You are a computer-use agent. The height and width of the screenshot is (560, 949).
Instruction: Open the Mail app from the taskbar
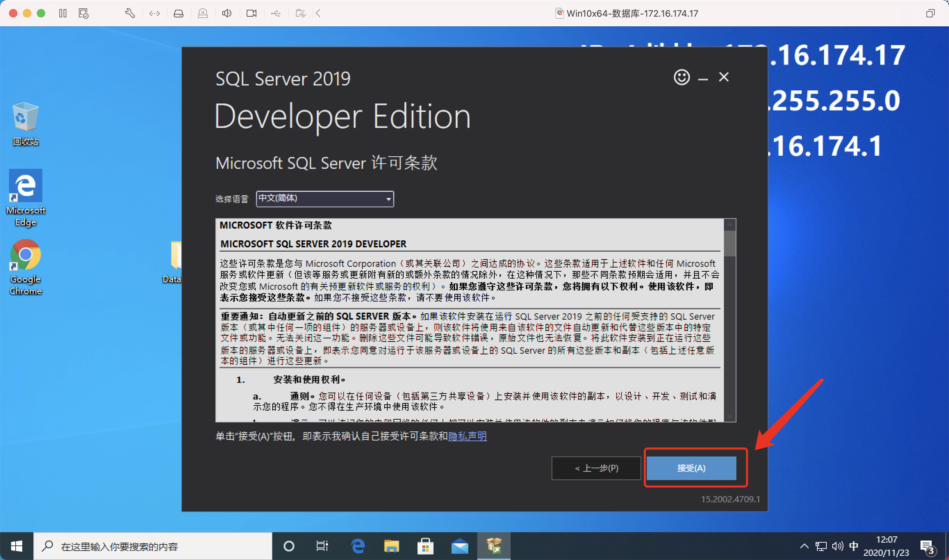pyautogui.click(x=459, y=546)
